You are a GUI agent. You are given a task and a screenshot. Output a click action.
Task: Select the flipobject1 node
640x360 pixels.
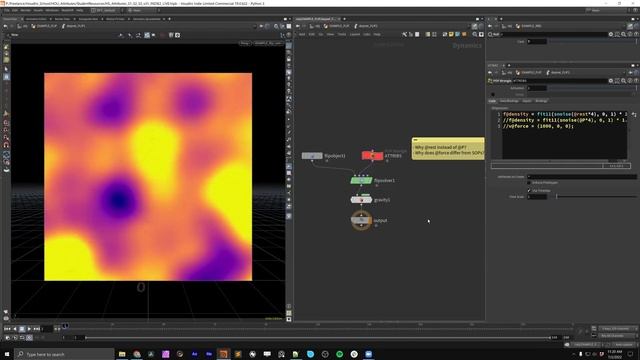[312, 156]
